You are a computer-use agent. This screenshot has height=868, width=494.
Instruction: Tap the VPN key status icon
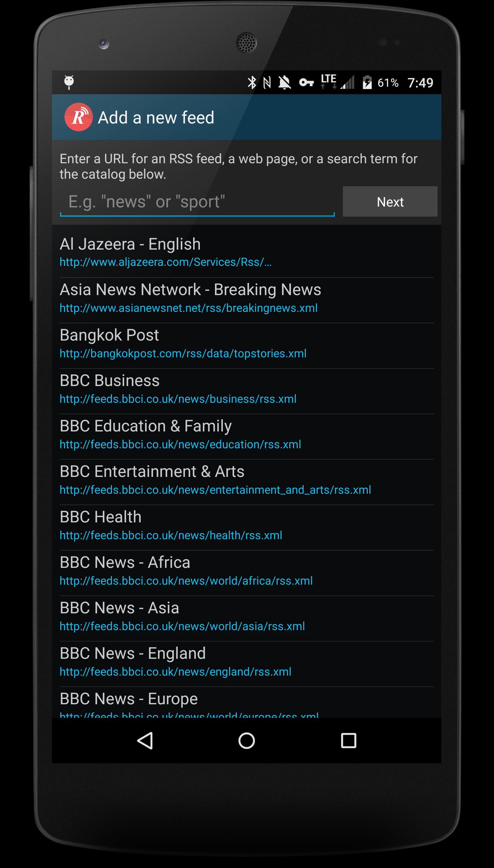coord(306,83)
